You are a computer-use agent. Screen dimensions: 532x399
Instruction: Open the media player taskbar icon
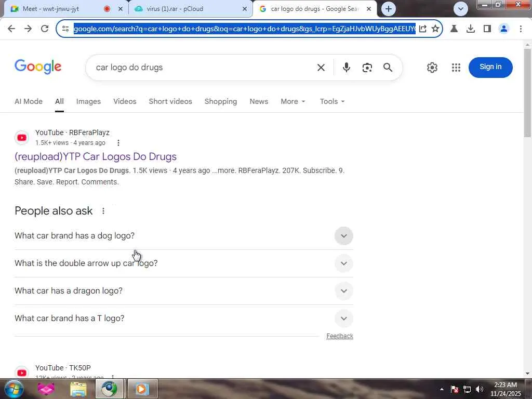[142, 389]
